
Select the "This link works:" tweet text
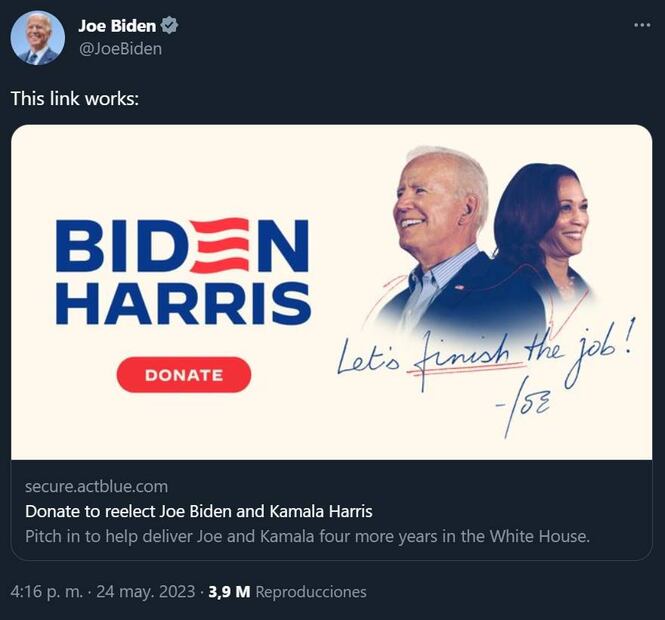75,98
